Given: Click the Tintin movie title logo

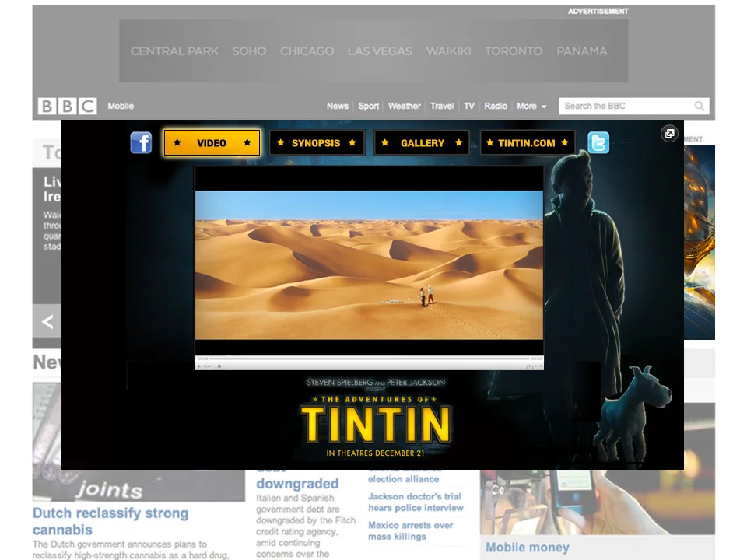Looking at the screenshot, I should point(375,424).
